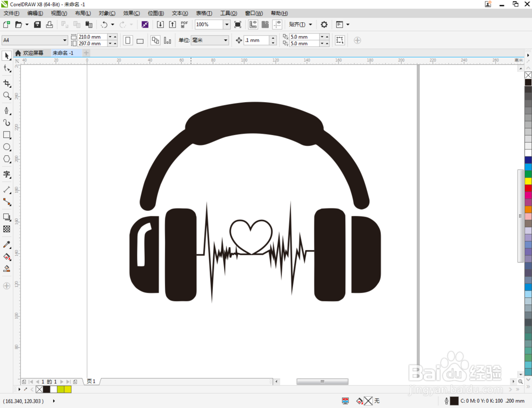
Task: Select the Smart Fill tool
Action: [x=6, y=269]
